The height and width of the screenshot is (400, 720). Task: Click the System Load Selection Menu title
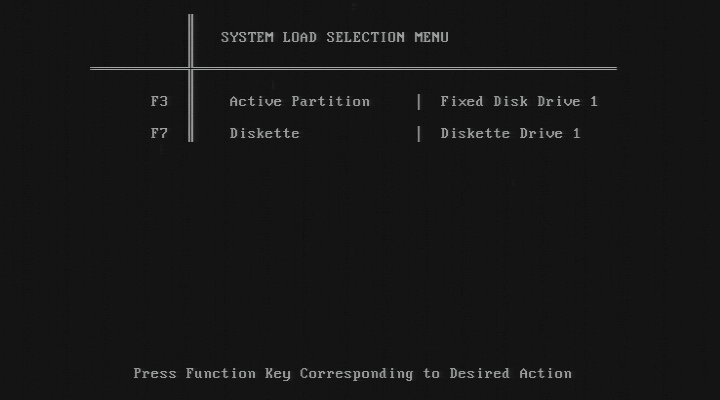click(x=335, y=37)
